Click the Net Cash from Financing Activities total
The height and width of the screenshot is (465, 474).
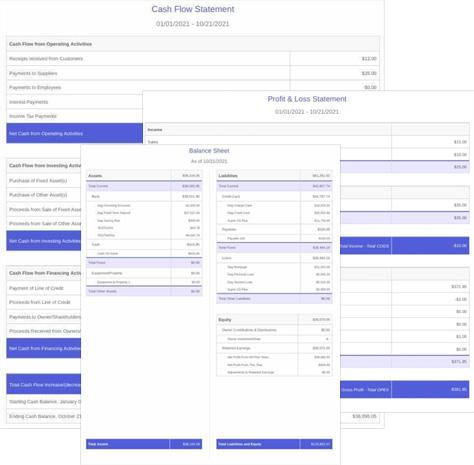click(x=44, y=348)
